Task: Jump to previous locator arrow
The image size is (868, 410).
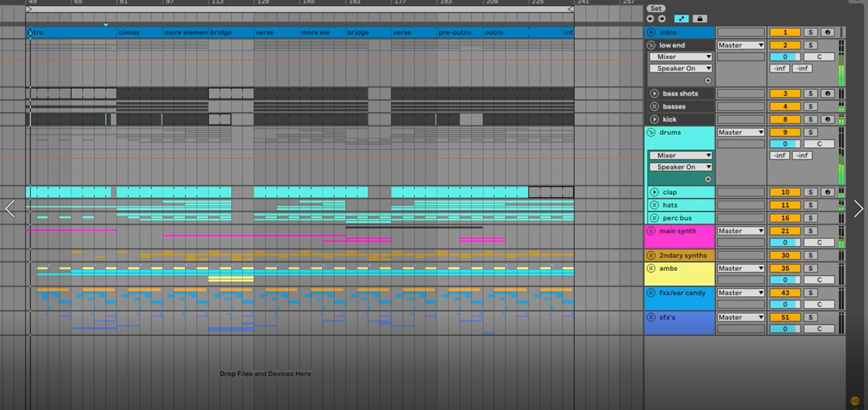Action: point(650,19)
